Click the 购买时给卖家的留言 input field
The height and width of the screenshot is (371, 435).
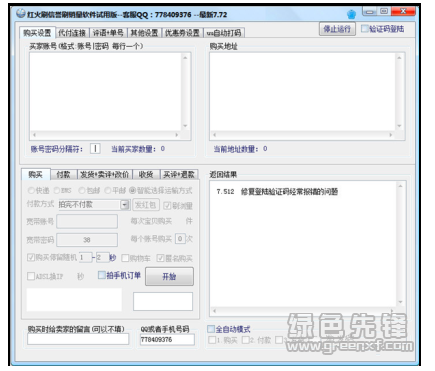[x=78, y=339]
